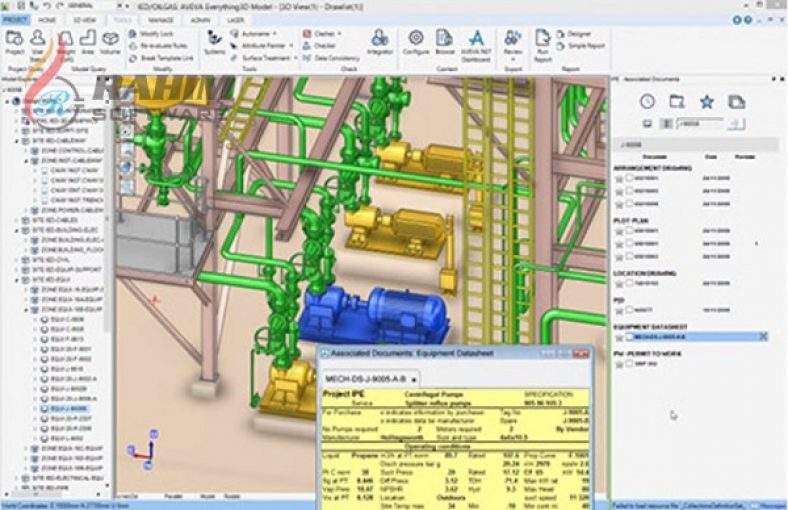Click the search field in Associated Documents panel

point(700,124)
